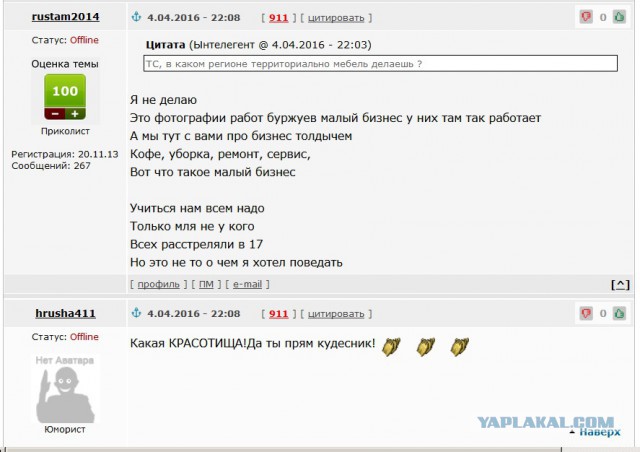
Task: Click the quoted text box about мебель region
Action: [380, 64]
